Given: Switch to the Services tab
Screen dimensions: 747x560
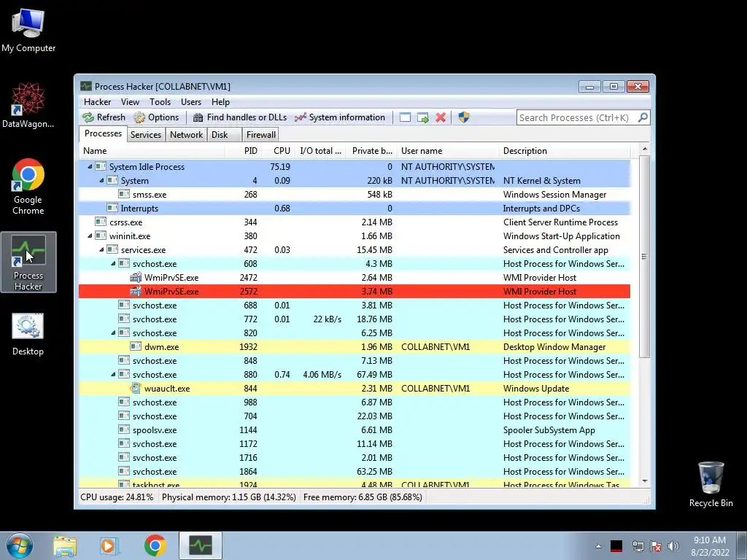Looking at the screenshot, I should click(146, 135).
